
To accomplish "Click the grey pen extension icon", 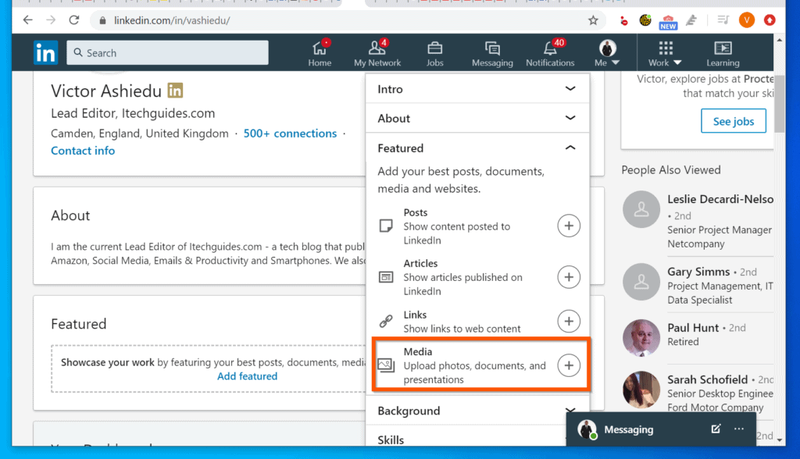I will tap(691, 20).
